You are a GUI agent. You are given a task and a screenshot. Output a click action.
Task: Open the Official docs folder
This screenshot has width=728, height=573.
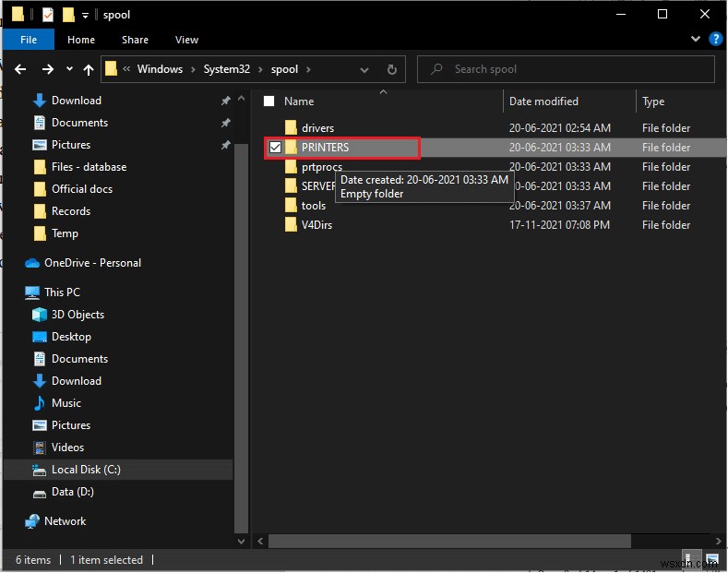[82, 189]
